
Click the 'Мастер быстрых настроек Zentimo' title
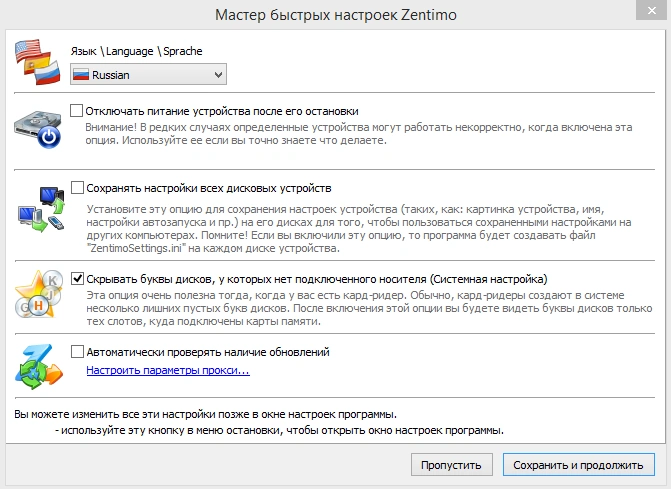point(336,15)
